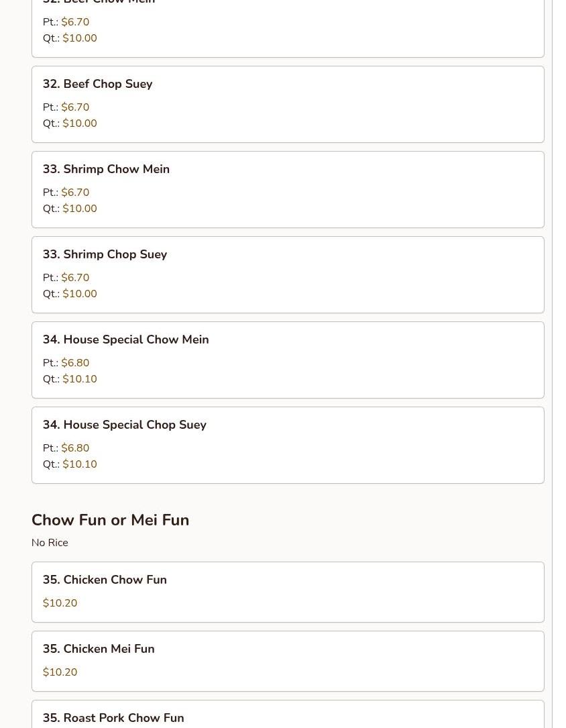This screenshot has width=566, height=728.
Task: Choose House Special Chow Mein quart price
Action: (79, 379)
